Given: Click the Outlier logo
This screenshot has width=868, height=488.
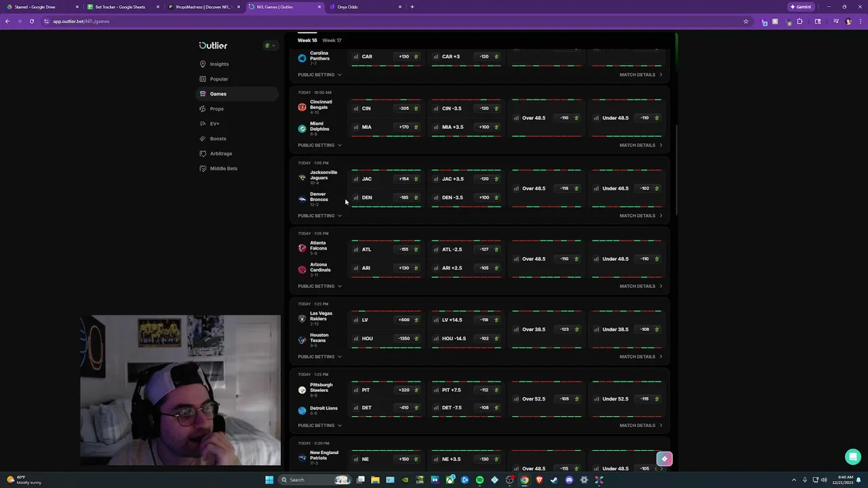Looking at the screenshot, I should 213,45.
